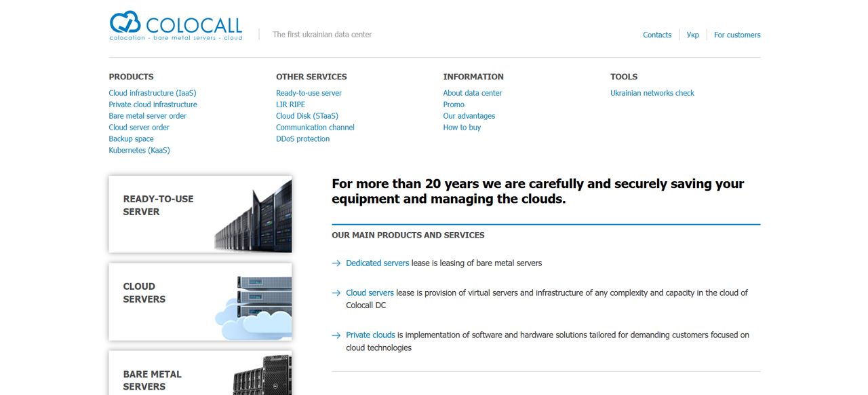Open Ukrainian networks check tool
This screenshot has width=868, height=395.
point(652,93)
